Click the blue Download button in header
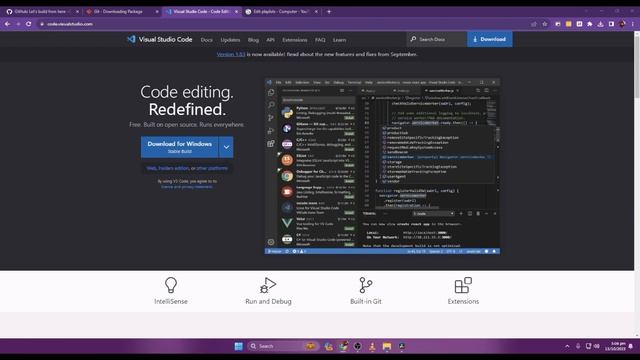This screenshot has height=360, width=640. [x=489, y=39]
